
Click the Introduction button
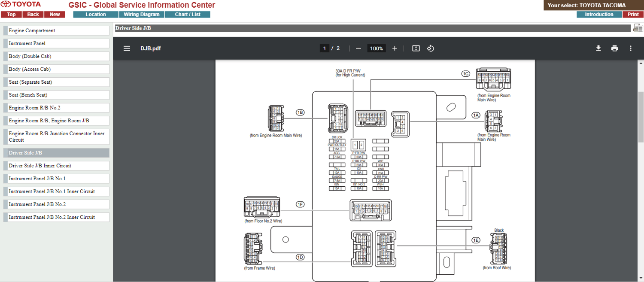pos(599,15)
